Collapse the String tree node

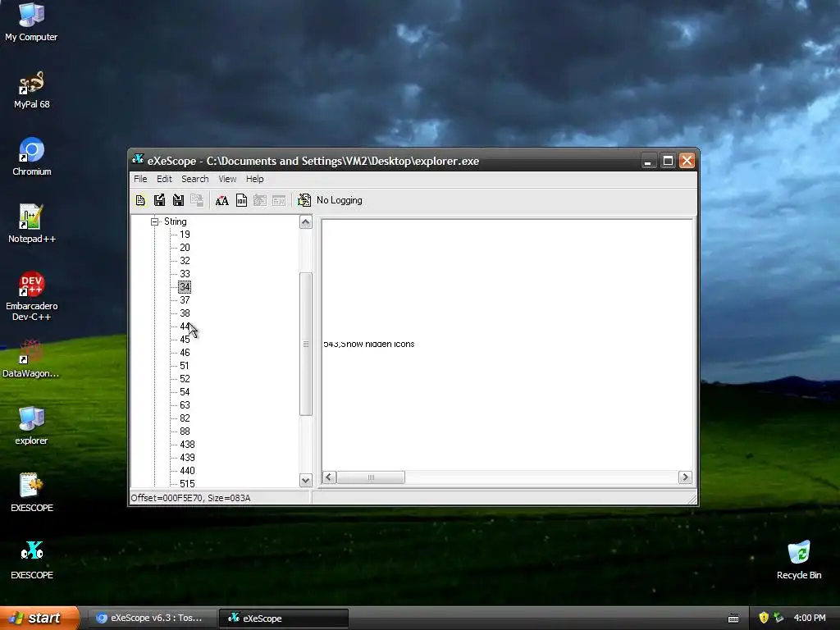(155, 221)
